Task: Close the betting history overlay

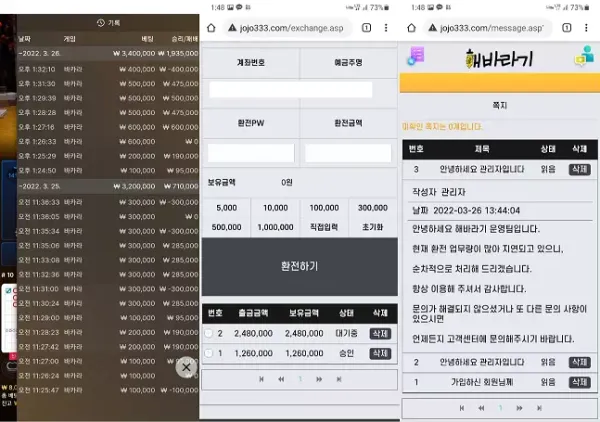Action: [x=186, y=367]
